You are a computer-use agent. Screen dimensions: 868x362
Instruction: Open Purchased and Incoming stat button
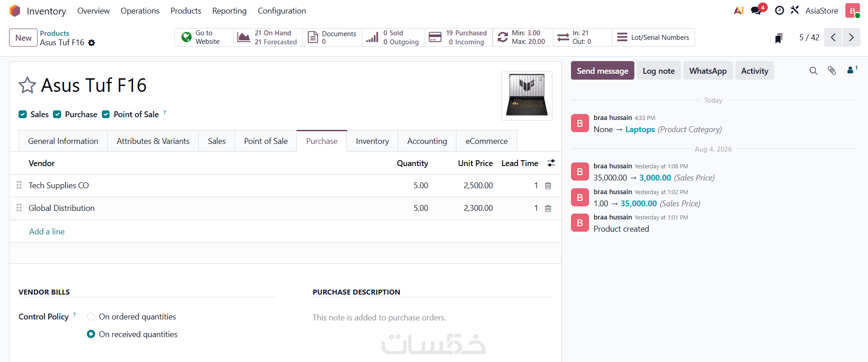[459, 38]
